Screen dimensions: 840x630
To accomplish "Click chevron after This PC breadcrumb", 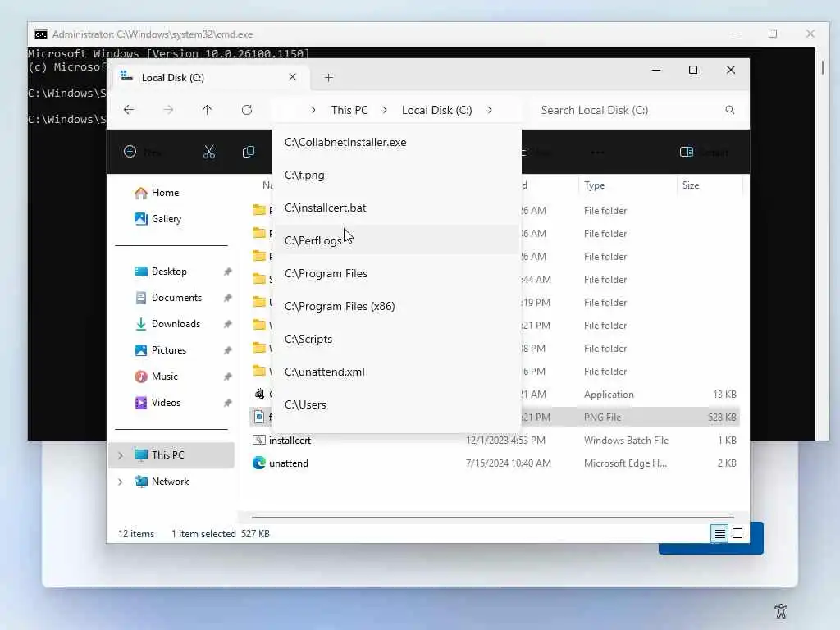I will pos(385,110).
